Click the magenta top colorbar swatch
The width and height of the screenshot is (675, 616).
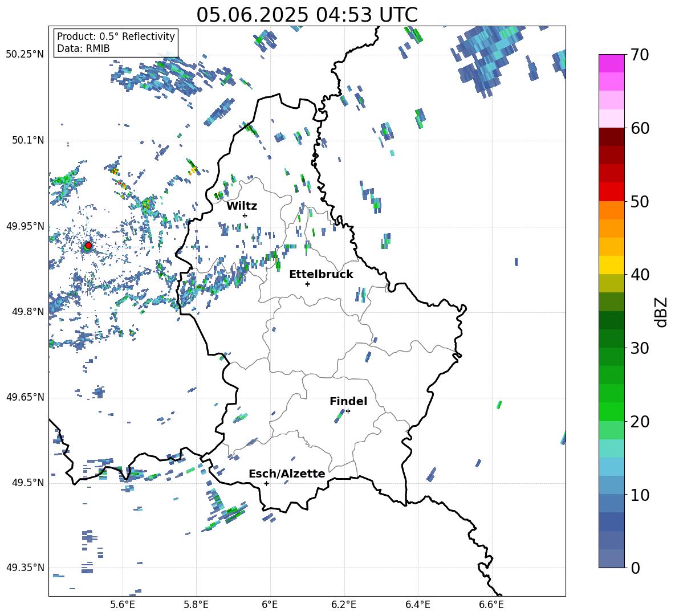(611, 63)
